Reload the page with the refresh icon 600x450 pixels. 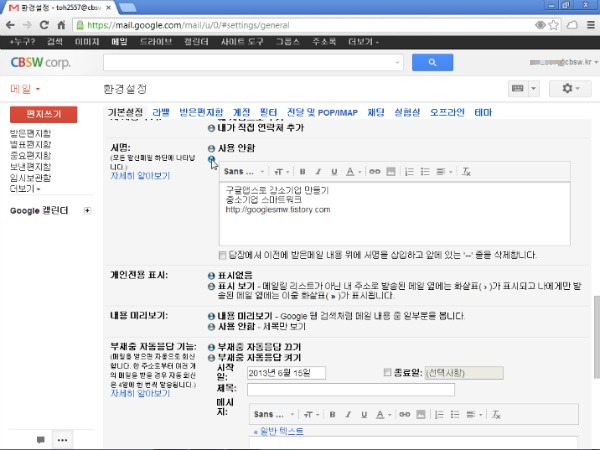click(44, 25)
